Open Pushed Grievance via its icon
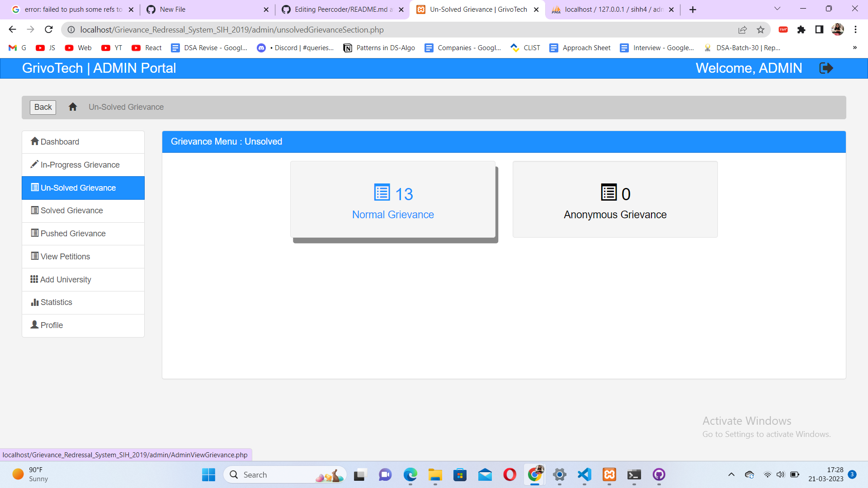The height and width of the screenshot is (488, 868). 34,233
